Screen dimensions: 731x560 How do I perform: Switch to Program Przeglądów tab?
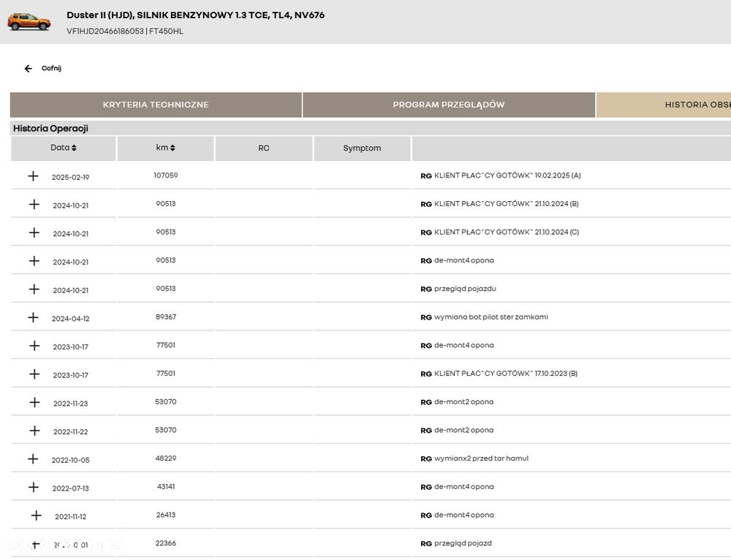[x=449, y=105]
